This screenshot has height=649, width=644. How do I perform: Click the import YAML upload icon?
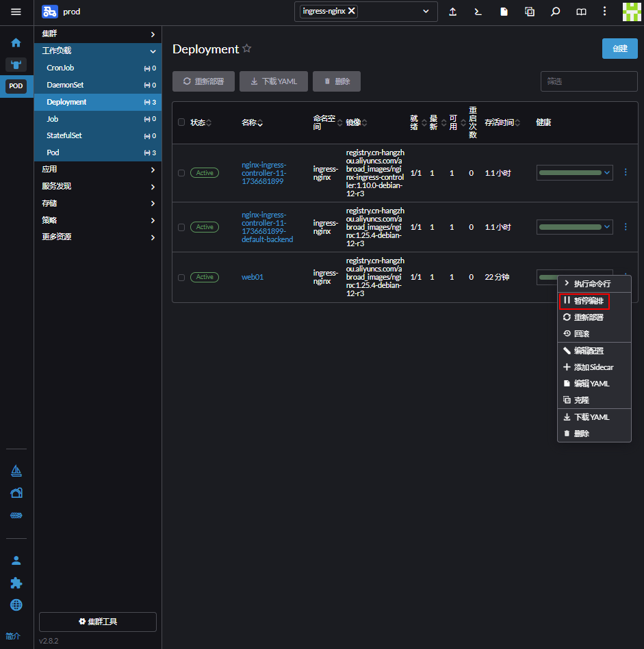(x=452, y=12)
